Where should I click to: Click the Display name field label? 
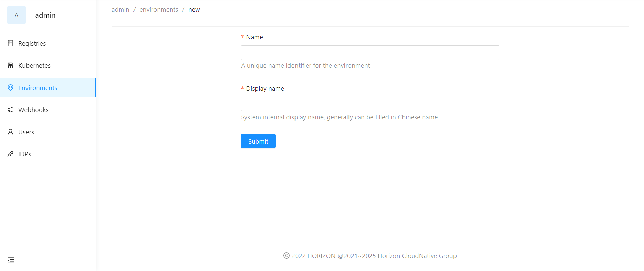coord(265,89)
